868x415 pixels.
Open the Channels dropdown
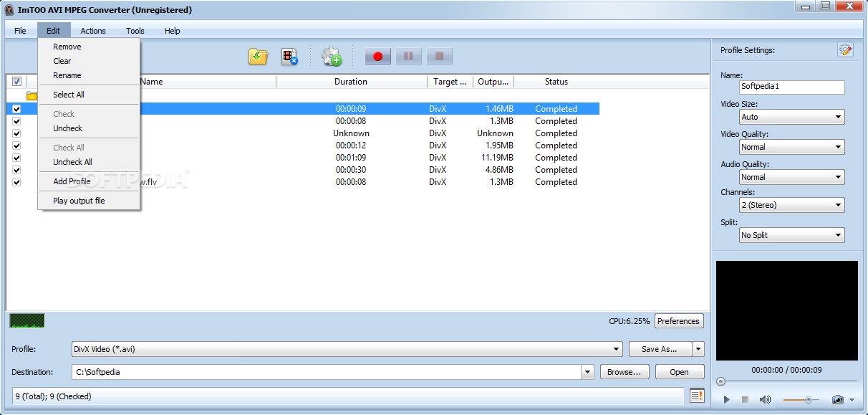point(791,205)
